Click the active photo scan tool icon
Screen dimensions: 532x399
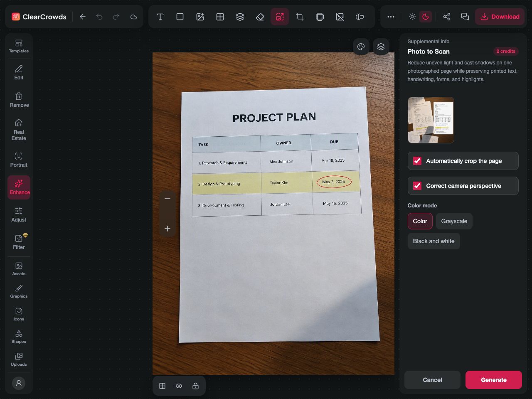click(280, 17)
